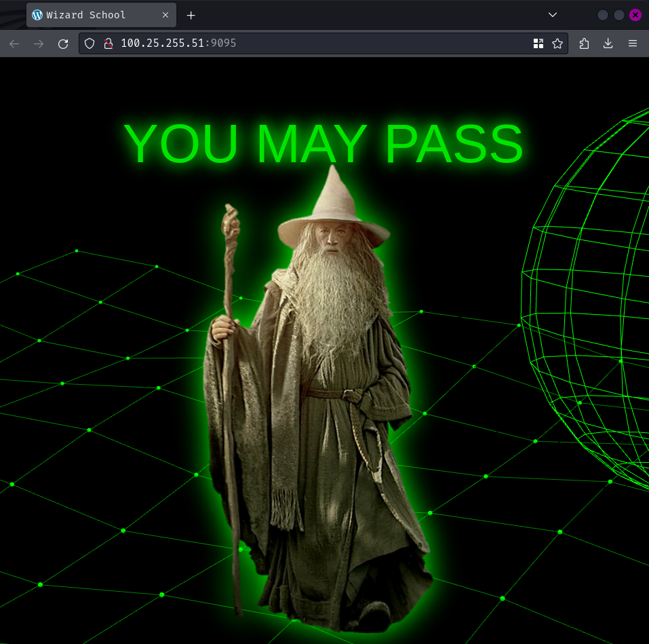Close the browser window
This screenshot has height=644, width=649.
click(635, 15)
